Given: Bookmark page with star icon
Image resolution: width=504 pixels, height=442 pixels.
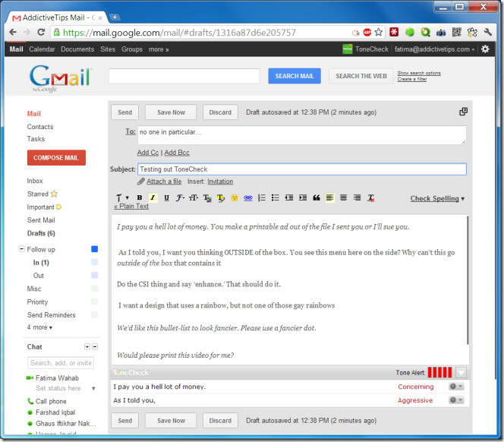Looking at the screenshot, I should click(x=379, y=32).
